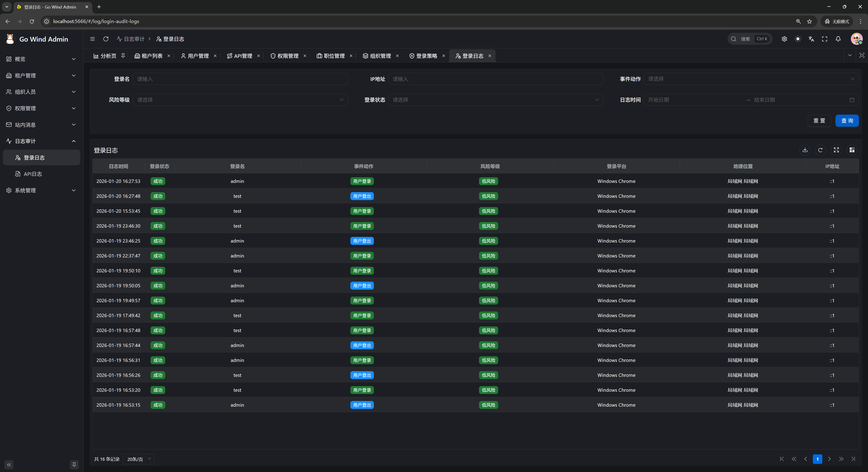This screenshot has height=472, width=868.
Task: Open the language switcher icon
Action: tap(811, 39)
